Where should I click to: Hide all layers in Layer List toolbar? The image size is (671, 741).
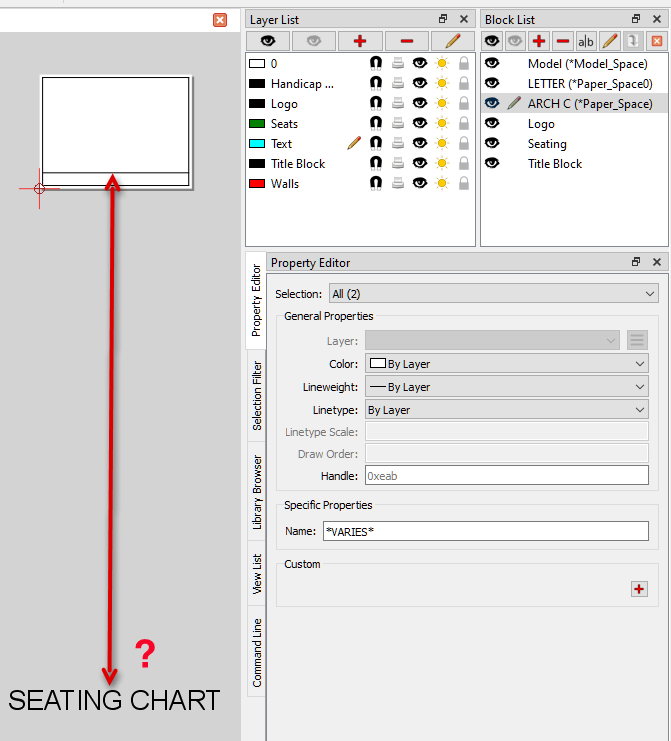click(314, 41)
